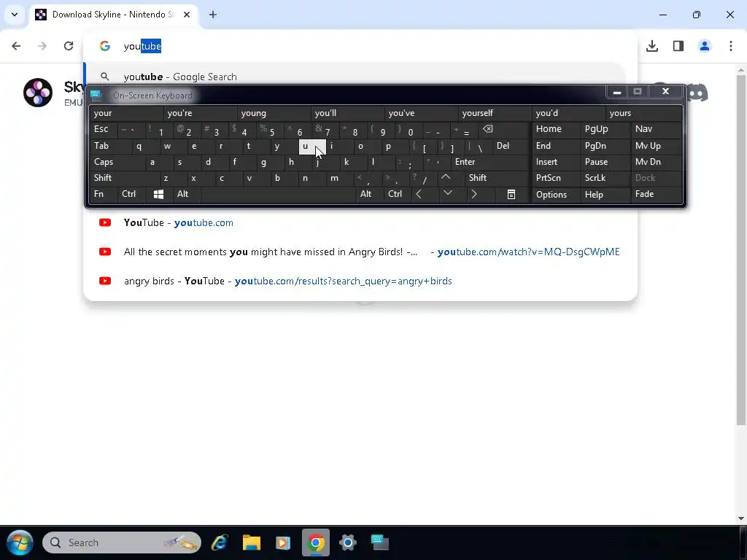Screen dimensions: 747x560
Task: Pick word prediction 'you're'
Action: pos(200,113)
